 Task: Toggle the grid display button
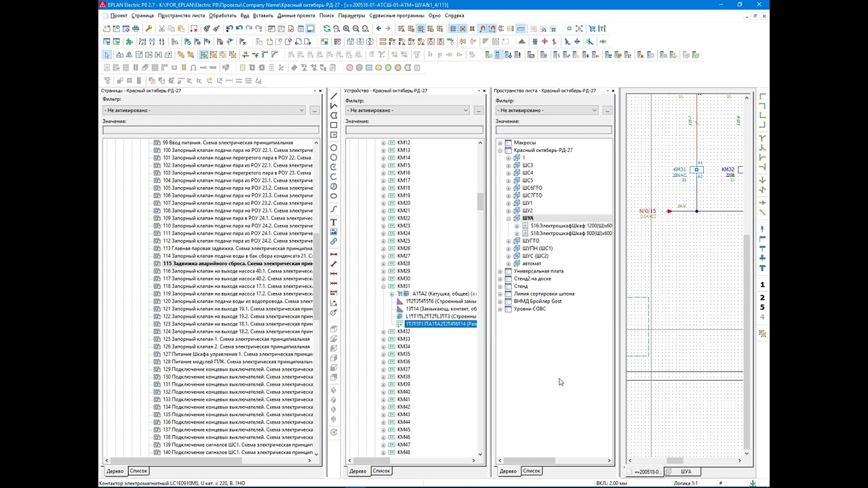coord(453,28)
